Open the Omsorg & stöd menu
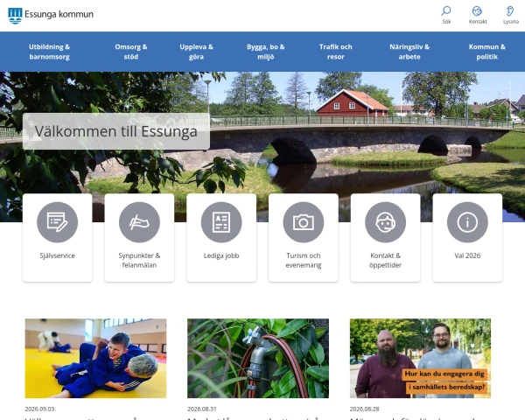This screenshot has height=420, width=525. coord(131,52)
